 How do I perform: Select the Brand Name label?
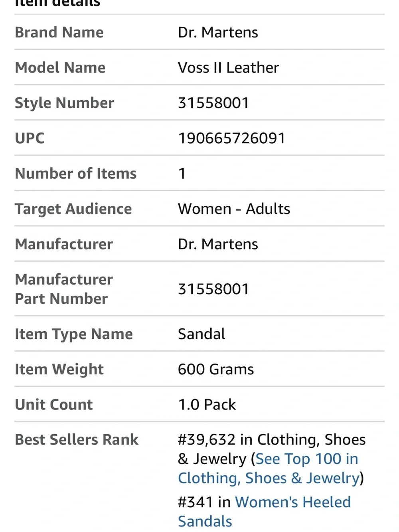coord(59,32)
